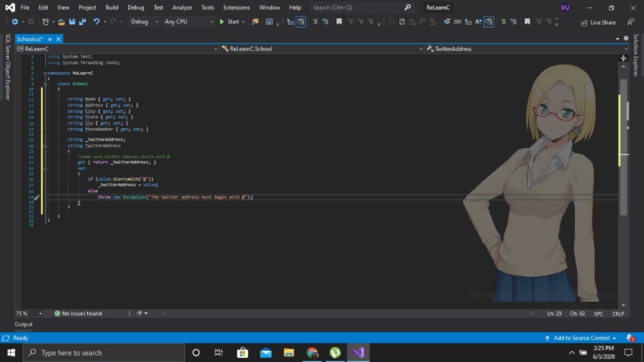Click the Open File folder icon
The width and height of the screenshot is (644, 362).
[61, 21]
